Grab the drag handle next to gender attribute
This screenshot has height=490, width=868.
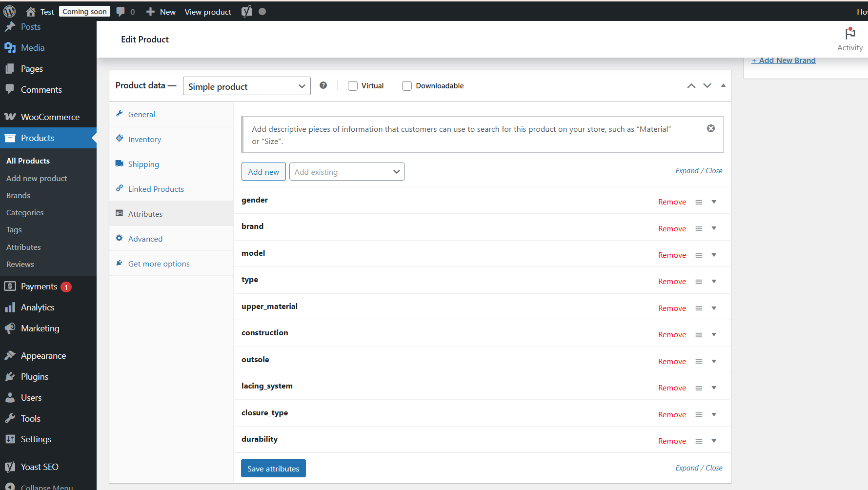pyautogui.click(x=698, y=202)
